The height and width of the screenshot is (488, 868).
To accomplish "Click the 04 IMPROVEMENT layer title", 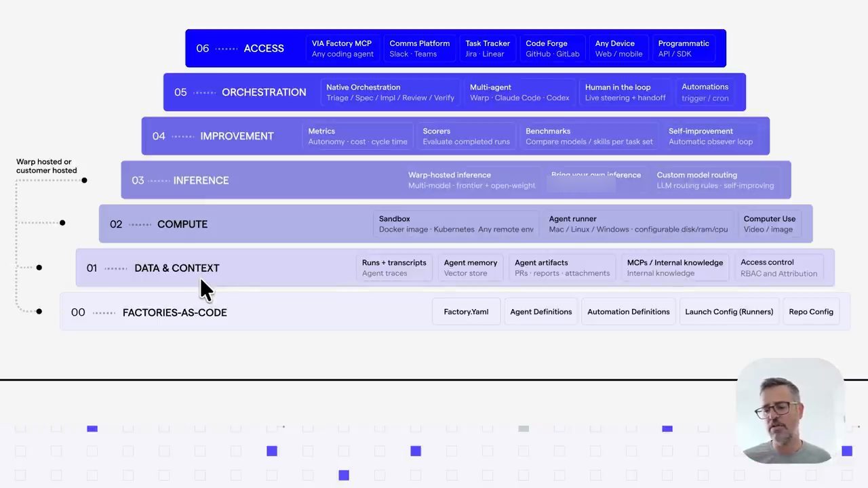I will (213, 136).
